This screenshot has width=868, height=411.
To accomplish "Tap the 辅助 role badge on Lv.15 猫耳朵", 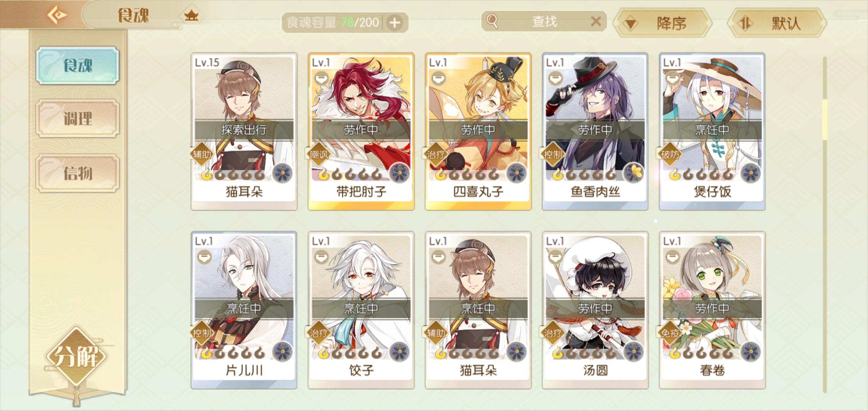I will pyautogui.click(x=202, y=155).
